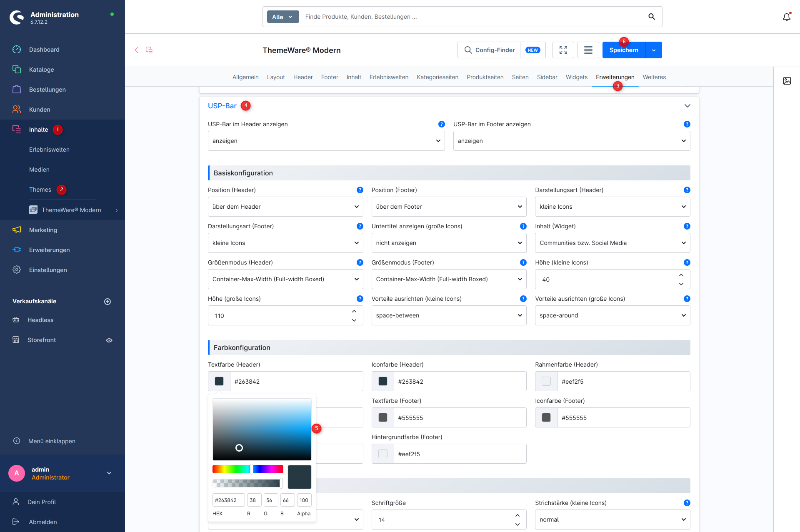Show help for Position (Header)
Screen dimensions: 800x532
coord(360,190)
